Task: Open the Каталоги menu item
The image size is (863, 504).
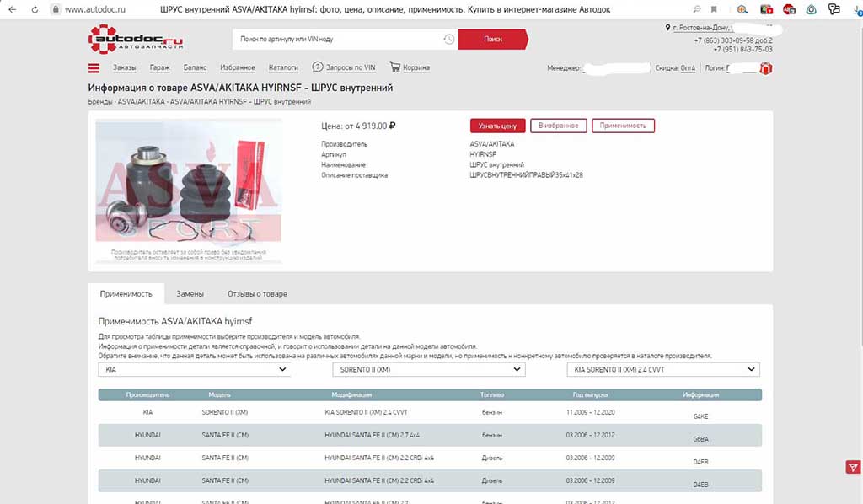Action: [x=283, y=68]
